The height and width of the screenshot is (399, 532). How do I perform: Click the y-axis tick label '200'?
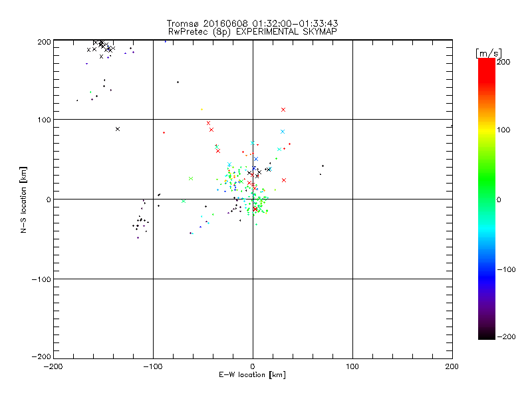pos(44,42)
